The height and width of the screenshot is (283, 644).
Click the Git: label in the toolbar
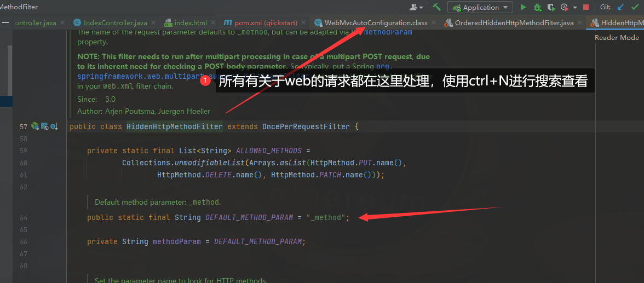(x=606, y=8)
